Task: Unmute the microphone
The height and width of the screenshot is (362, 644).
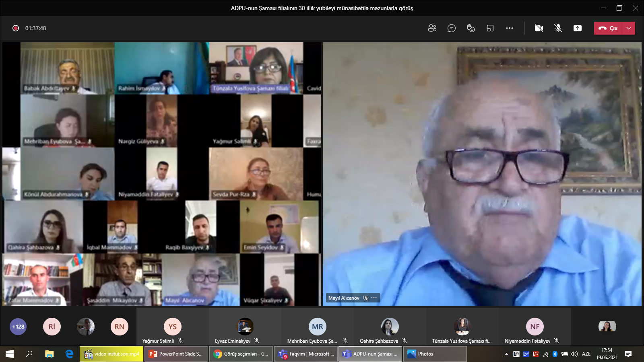Action: (x=558, y=28)
